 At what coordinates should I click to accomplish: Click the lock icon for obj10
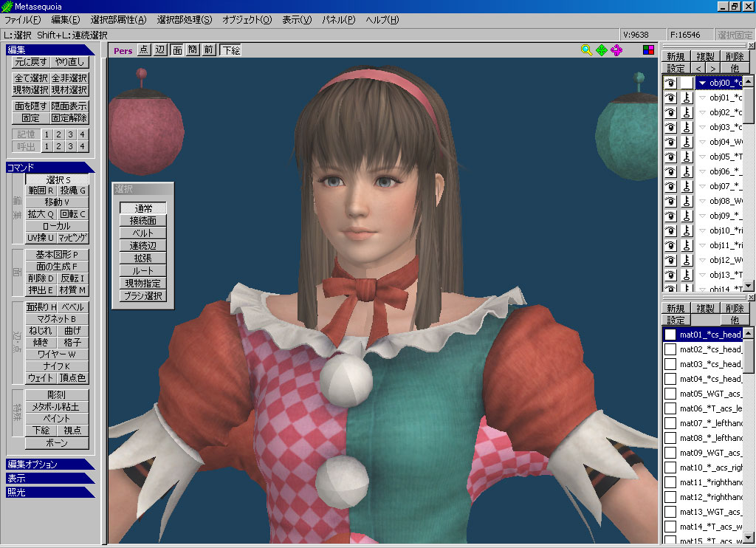tap(687, 230)
